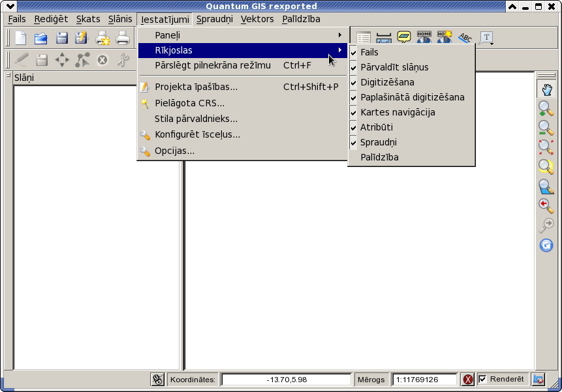Image resolution: width=562 pixels, height=392 pixels.
Task: Click the ABC labeling icon
Action: pos(465,37)
